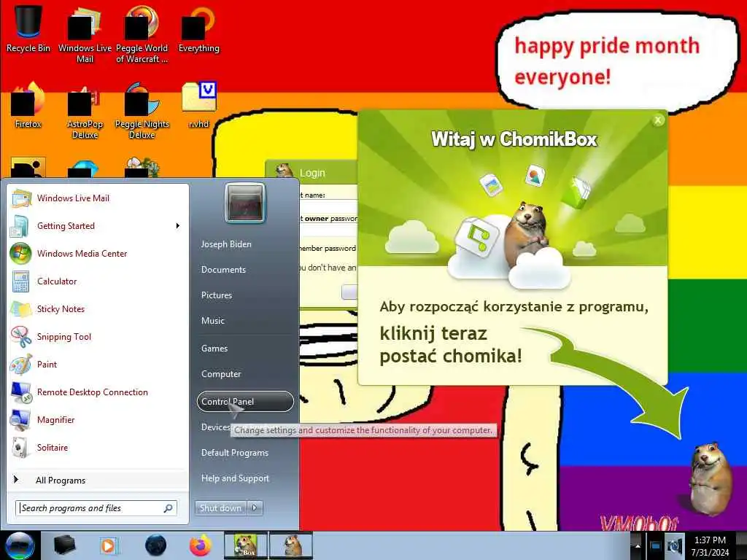The image size is (747, 560).
Task: Open Computer from Start menu
Action: [x=221, y=374]
